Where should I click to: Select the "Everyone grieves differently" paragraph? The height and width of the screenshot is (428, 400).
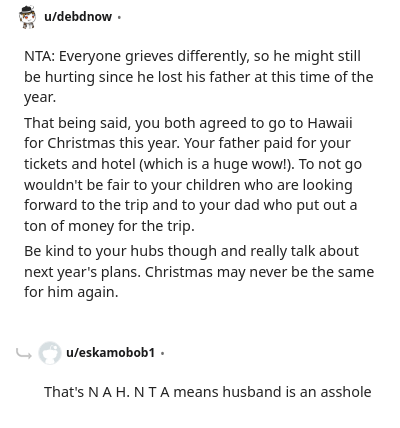click(199, 77)
